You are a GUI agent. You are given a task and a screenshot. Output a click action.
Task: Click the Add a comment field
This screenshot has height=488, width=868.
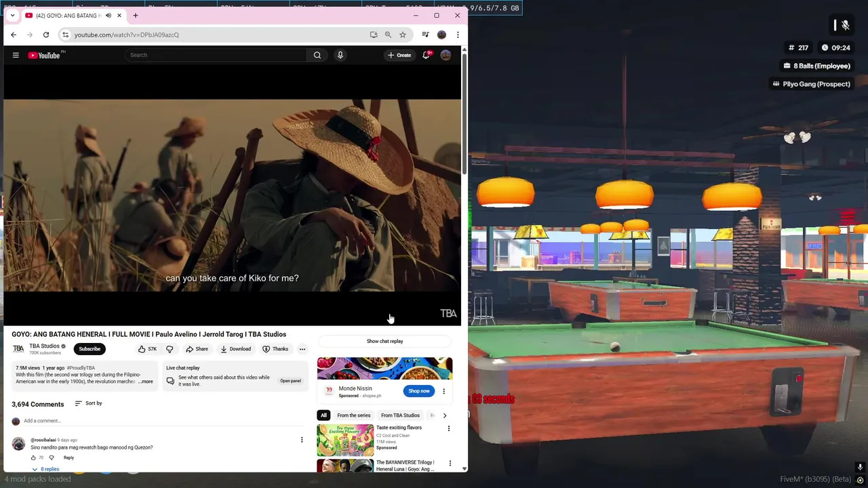point(163,421)
